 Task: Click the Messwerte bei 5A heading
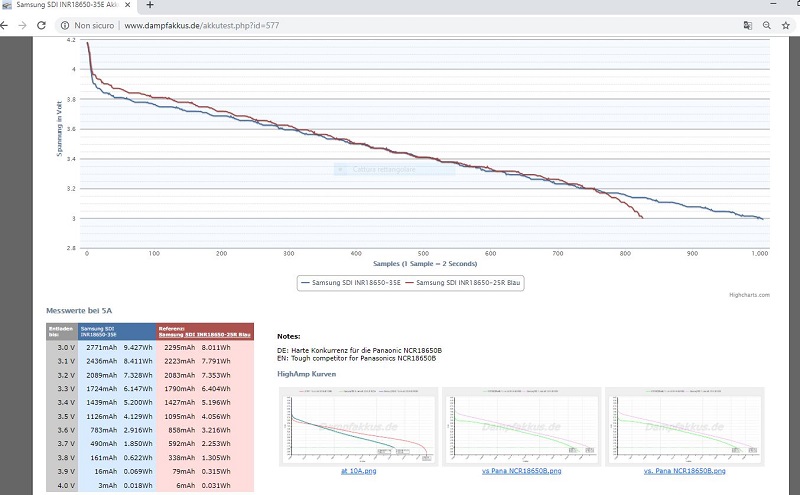click(79, 310)
